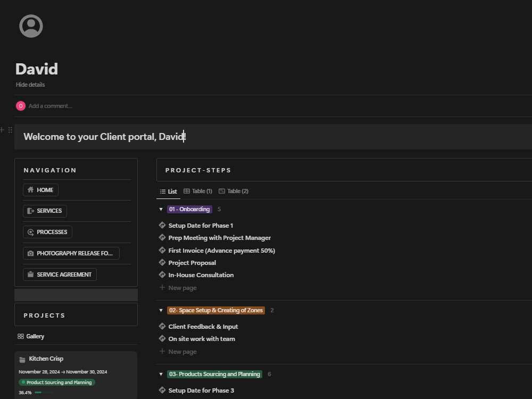
Task: Open Setup Date for Phase 1 page
Action: (201, 226)
